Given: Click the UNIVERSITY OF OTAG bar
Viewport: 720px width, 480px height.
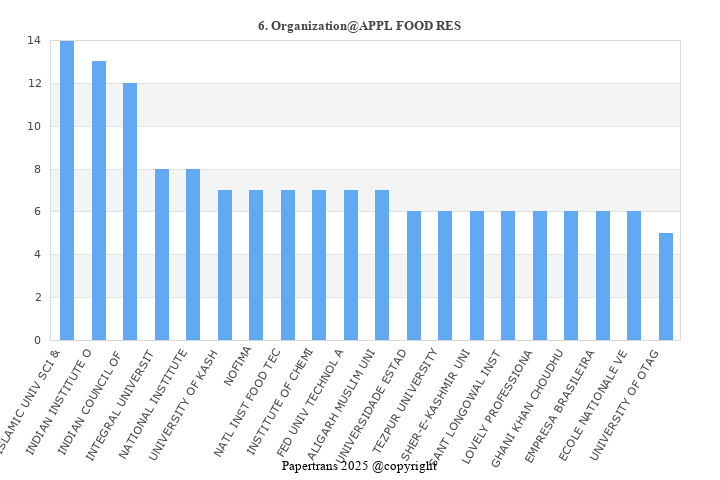Looking at the screenshot, I should point(666,286).
